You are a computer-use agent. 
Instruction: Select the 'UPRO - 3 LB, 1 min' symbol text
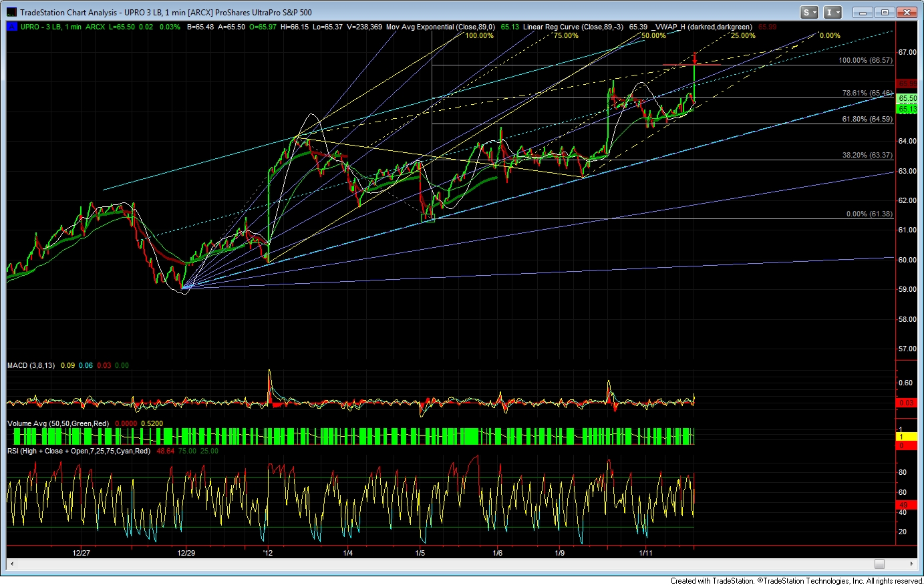coord(51,27)
